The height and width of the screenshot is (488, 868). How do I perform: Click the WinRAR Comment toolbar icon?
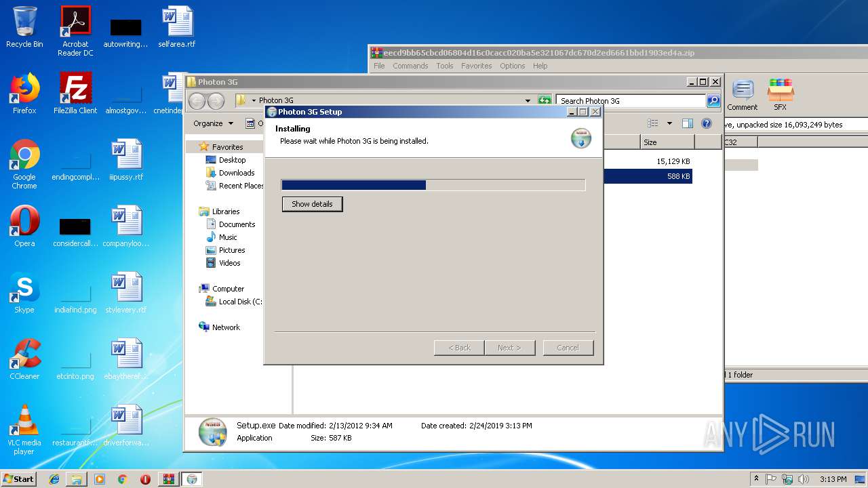(x=743, y=95)
